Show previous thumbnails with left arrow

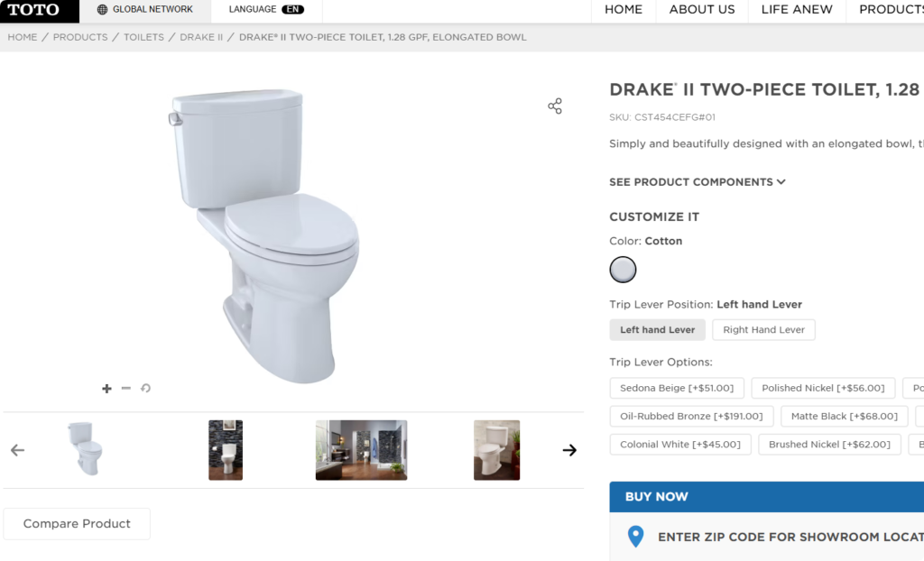point(18,450)
